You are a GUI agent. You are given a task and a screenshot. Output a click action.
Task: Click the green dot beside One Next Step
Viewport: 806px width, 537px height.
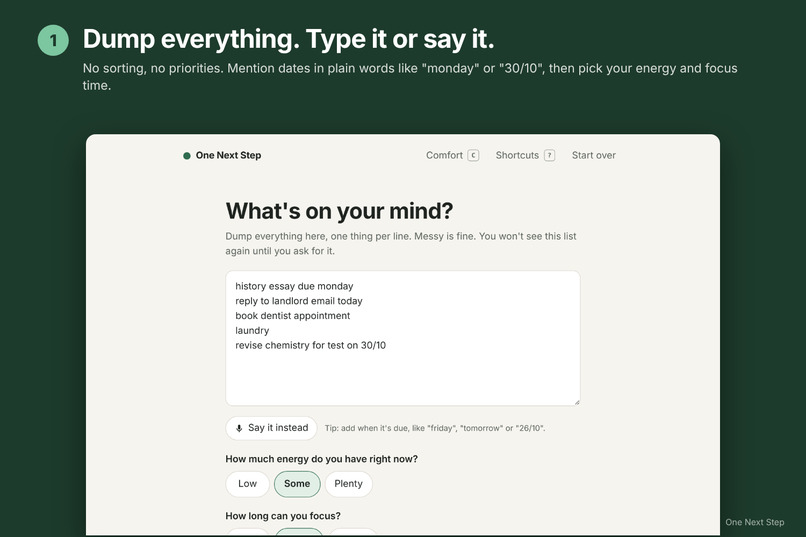coord(187,156)
